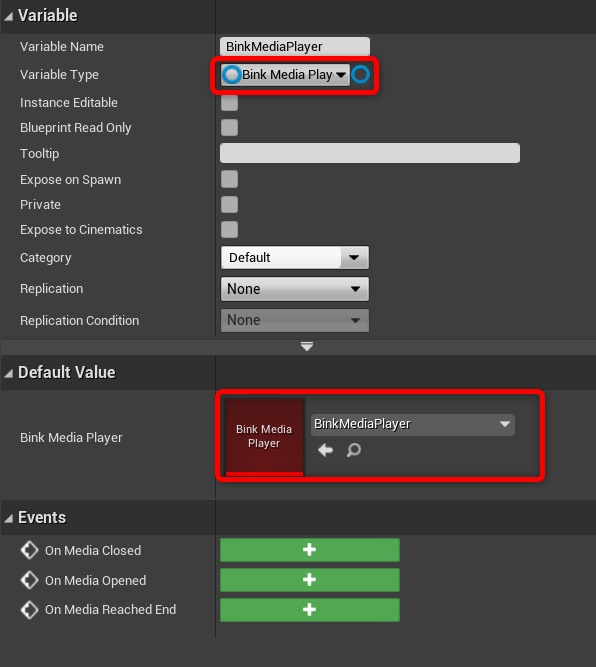Click the Replication label

click(51, 288)
